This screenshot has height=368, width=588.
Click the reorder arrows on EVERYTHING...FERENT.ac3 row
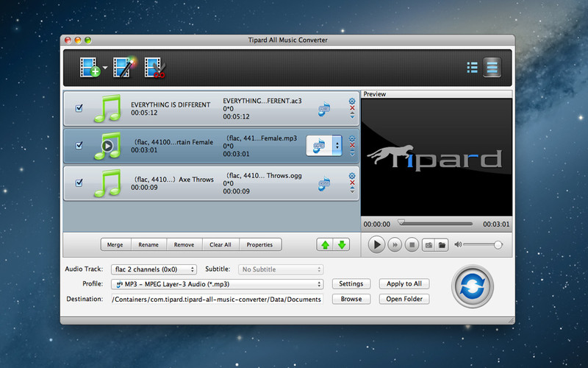tap(352, 116)
